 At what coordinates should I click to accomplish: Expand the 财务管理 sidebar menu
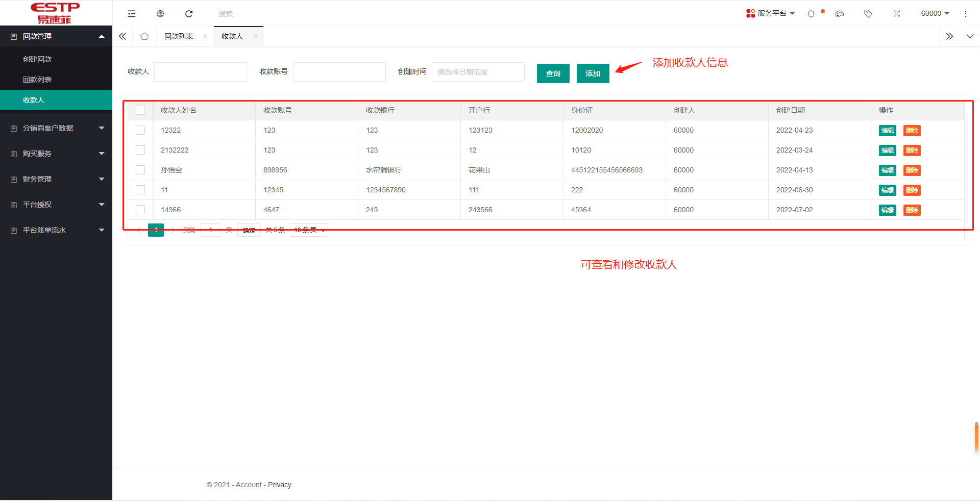coord(56,179)
